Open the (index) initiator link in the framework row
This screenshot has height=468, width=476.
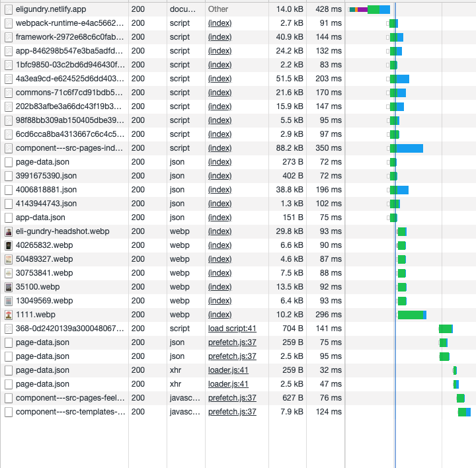pyautogui.click(x=219, y=37)
